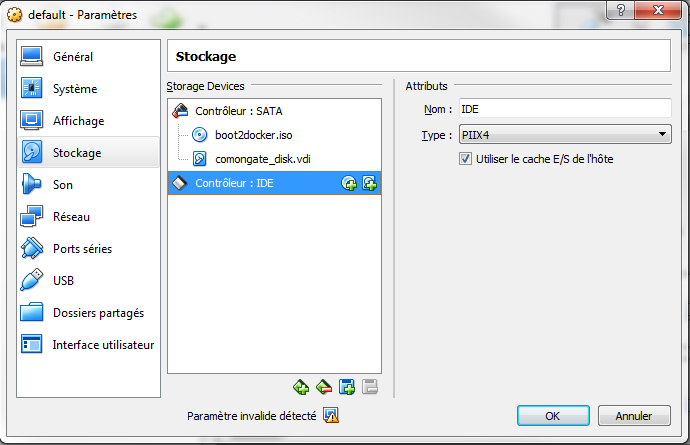Open the Réseau settings section
The height and width of the screenshot is (445, 690).
point(88,217)
